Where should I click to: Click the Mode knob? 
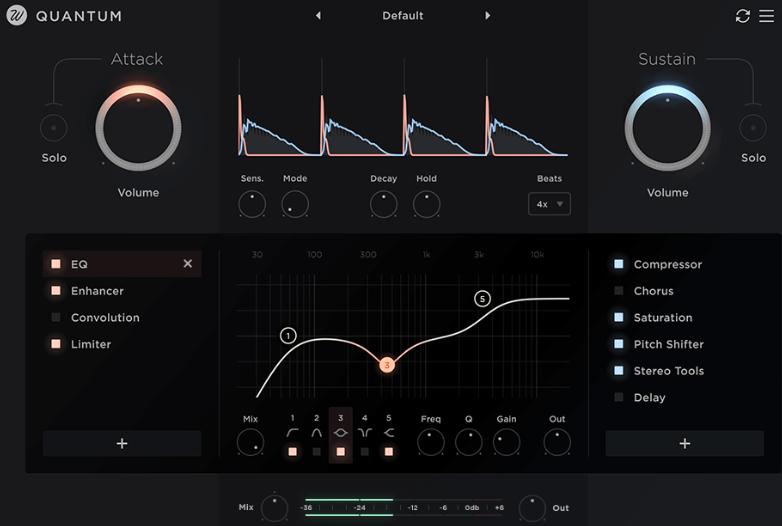[295, 204]
